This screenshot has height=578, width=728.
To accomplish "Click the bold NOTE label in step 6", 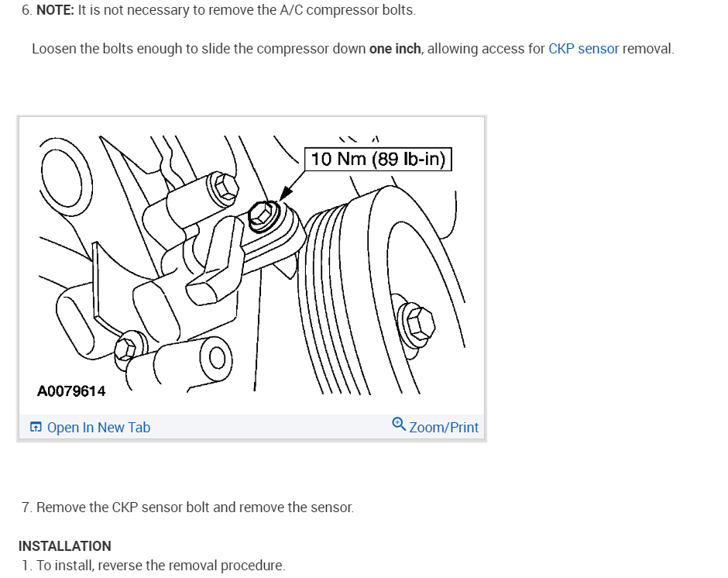I will (55, 10).
